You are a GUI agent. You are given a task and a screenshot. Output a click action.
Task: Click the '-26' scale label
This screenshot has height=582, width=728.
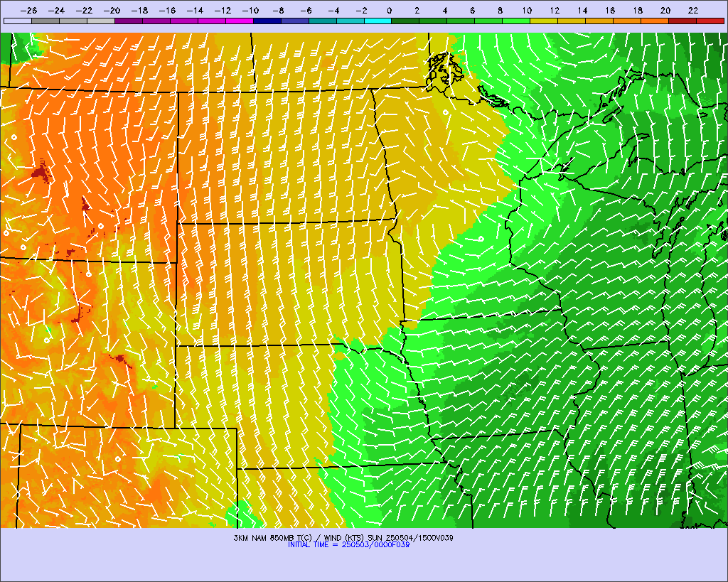click(28, 11)
